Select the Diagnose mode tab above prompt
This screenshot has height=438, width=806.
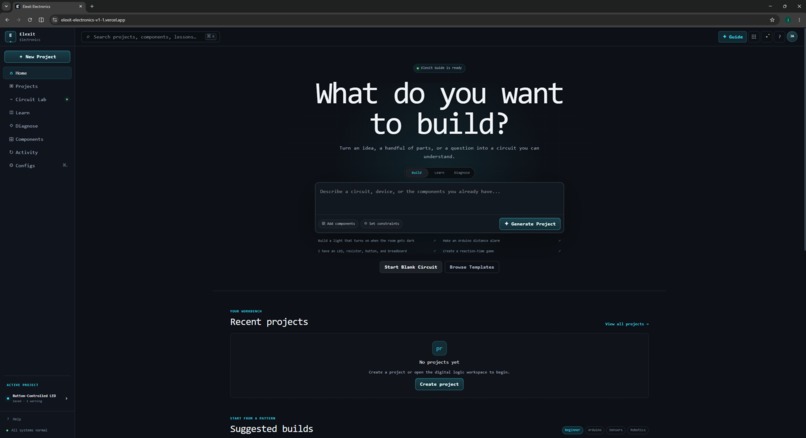click(462, 173)
